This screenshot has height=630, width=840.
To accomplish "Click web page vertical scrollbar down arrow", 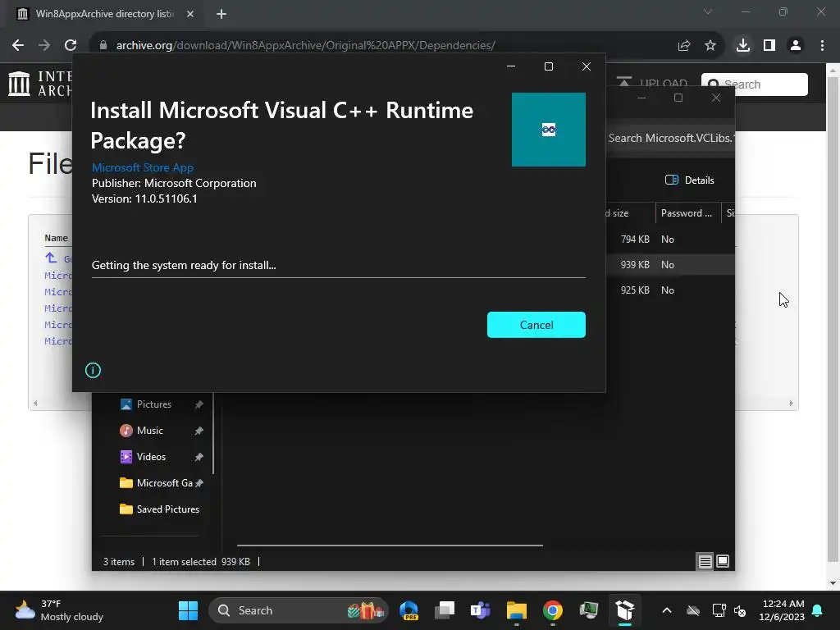I will [833, 583].
